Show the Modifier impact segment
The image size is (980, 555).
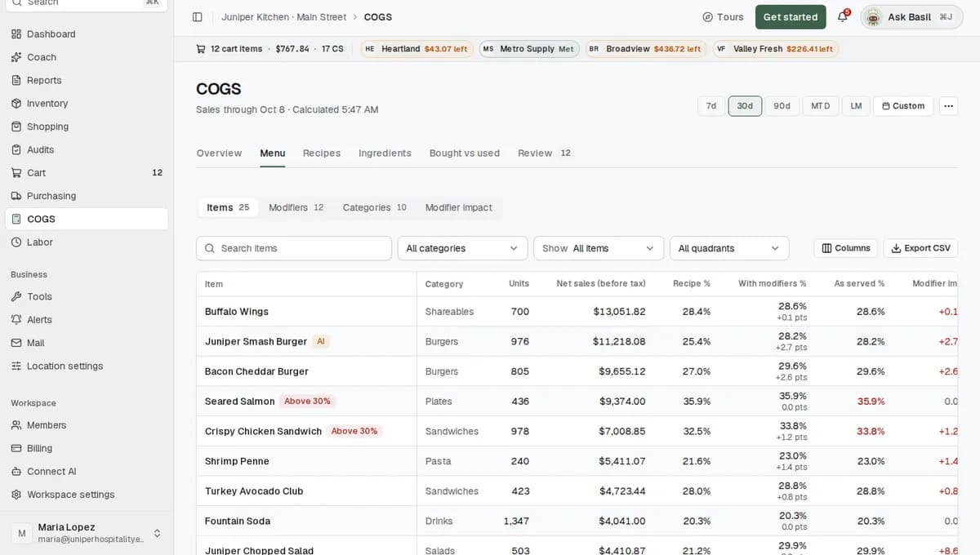[x=459, y=207]
